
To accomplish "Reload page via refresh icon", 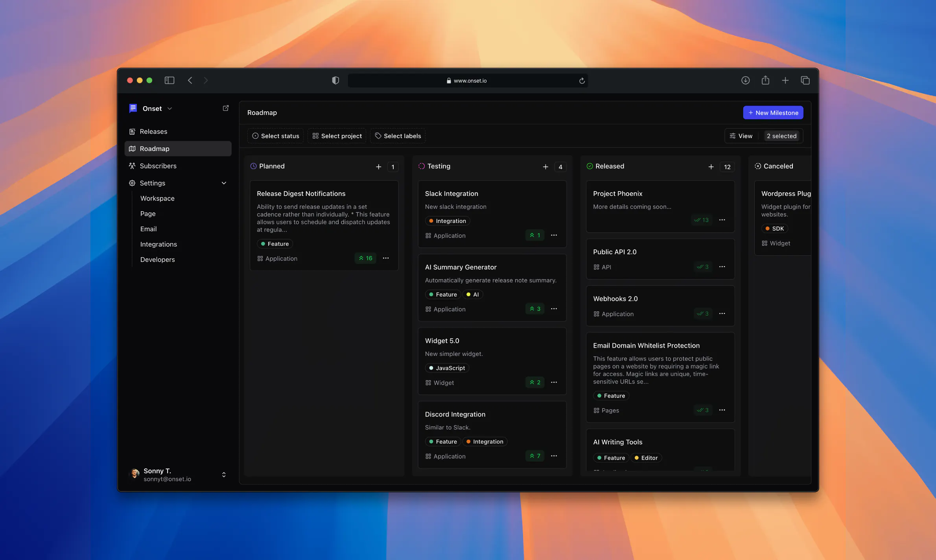I will tap(582, 81).
